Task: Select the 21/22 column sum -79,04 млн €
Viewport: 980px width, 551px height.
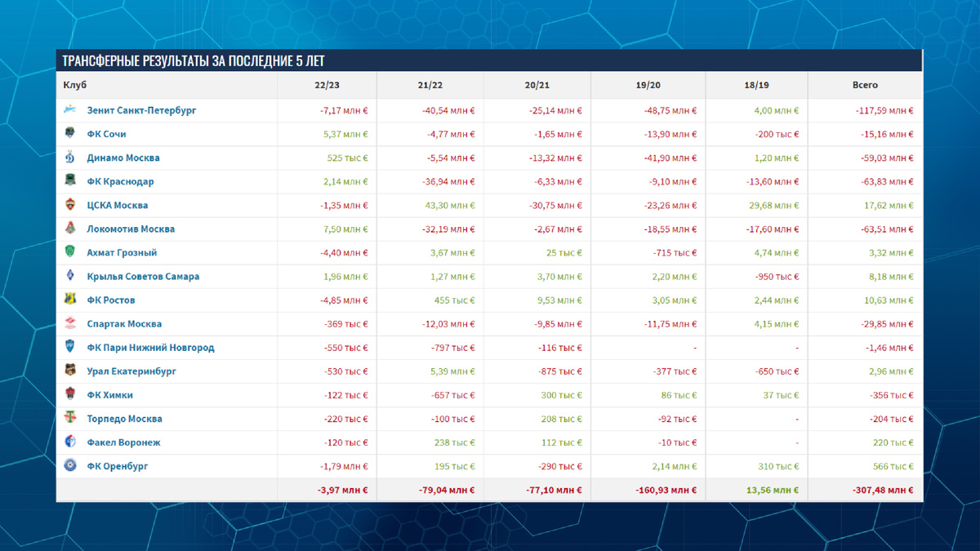Action: tap(447, 490)
